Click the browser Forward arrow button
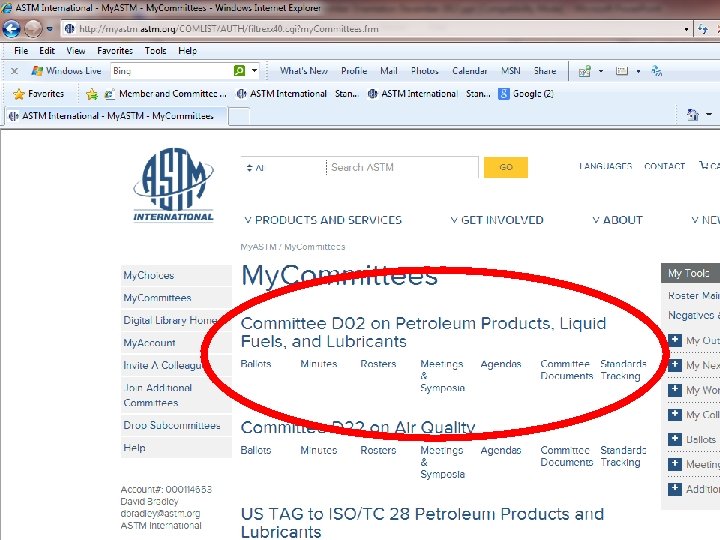 33,29
